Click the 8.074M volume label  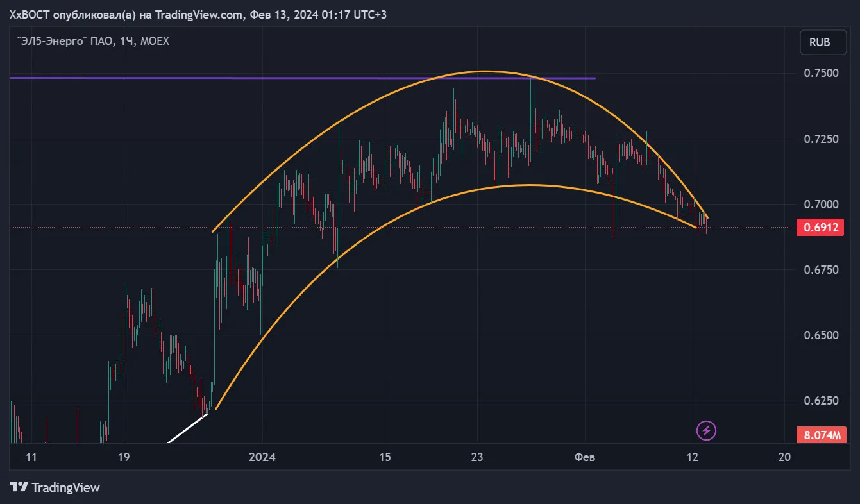click(x=821, y=435)
